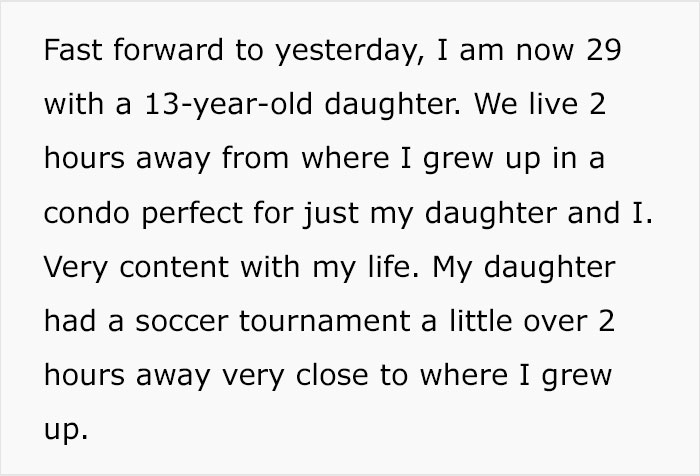This screenshot has width=700, height=476.
Task: Click the word "condo"
Action: point(87,213)
